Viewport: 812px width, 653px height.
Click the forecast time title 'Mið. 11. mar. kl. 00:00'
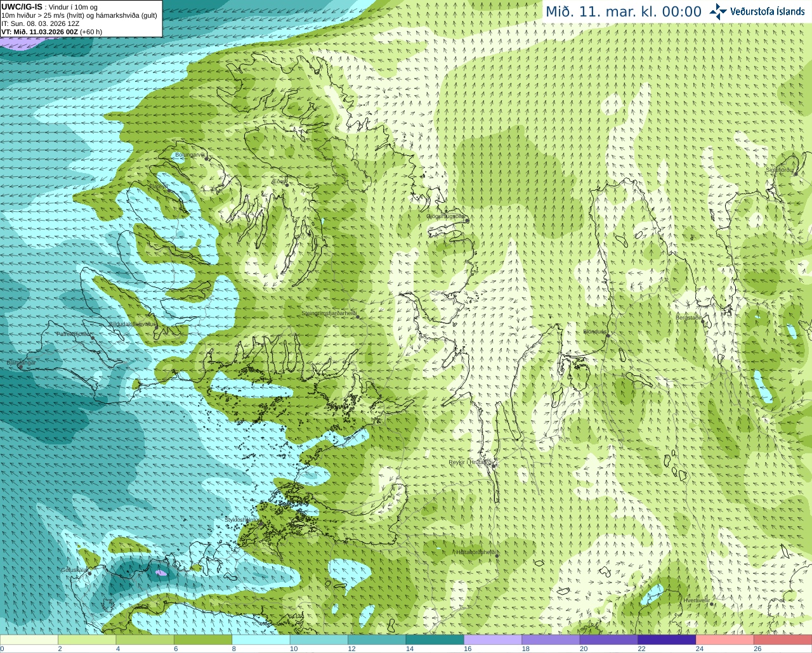624,12
